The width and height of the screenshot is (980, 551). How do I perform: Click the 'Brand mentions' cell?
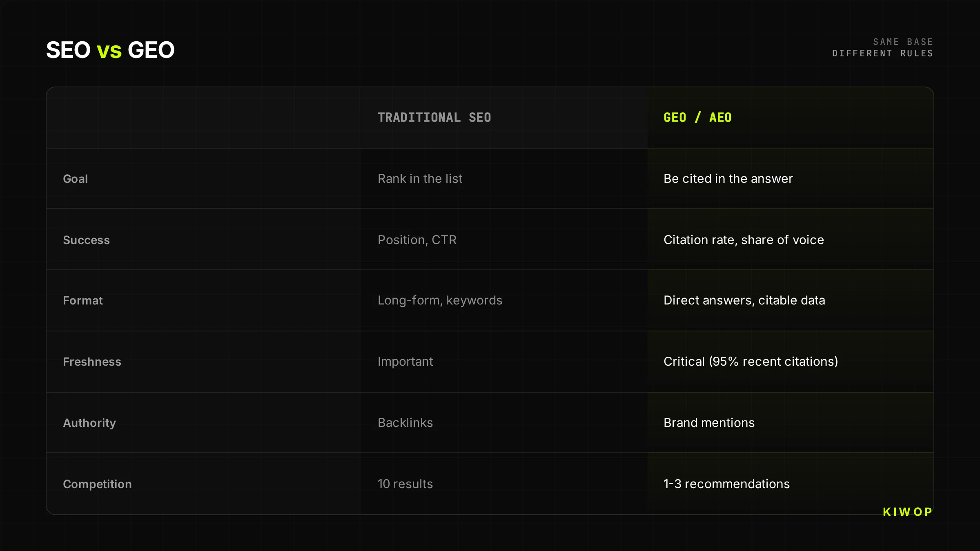[709, 422]
